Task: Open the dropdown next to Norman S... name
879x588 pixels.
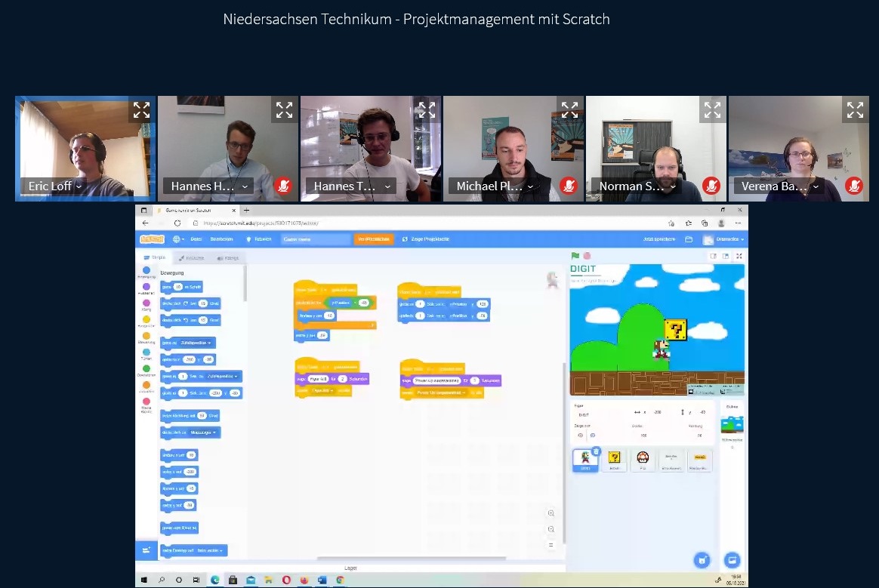Action: click(x=673, y=186)
